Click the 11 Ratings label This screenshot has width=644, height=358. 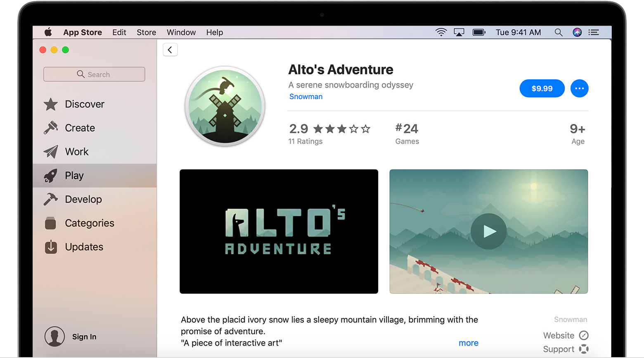click(x=305, y=141)
